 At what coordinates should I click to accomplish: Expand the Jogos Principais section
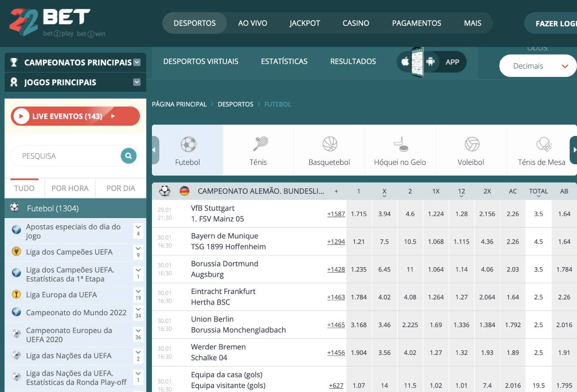[x=137, y=82]
